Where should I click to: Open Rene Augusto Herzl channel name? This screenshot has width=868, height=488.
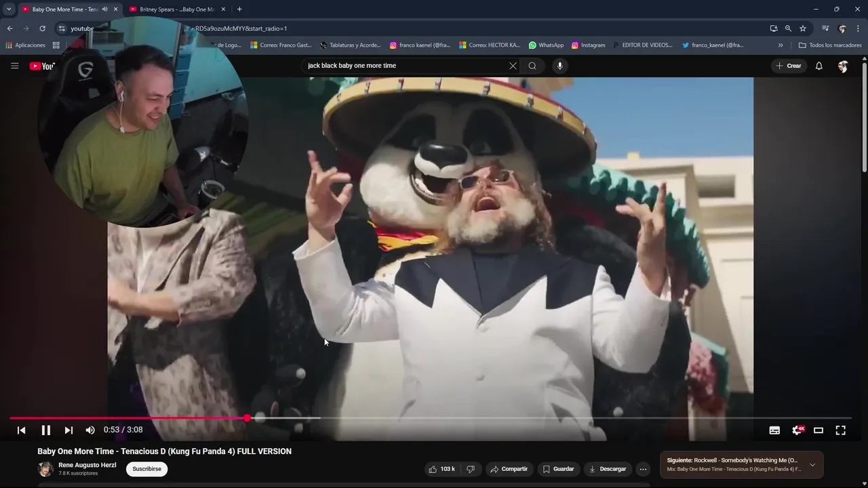[87, 465]
